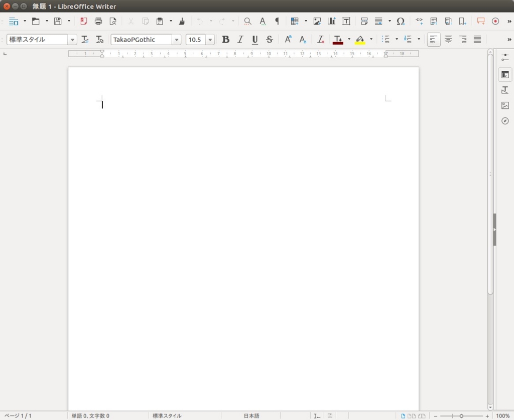The height and width of the screenshot is (420, 514).
Task: Click the Open file folder icon
Action: click(36, 21)
